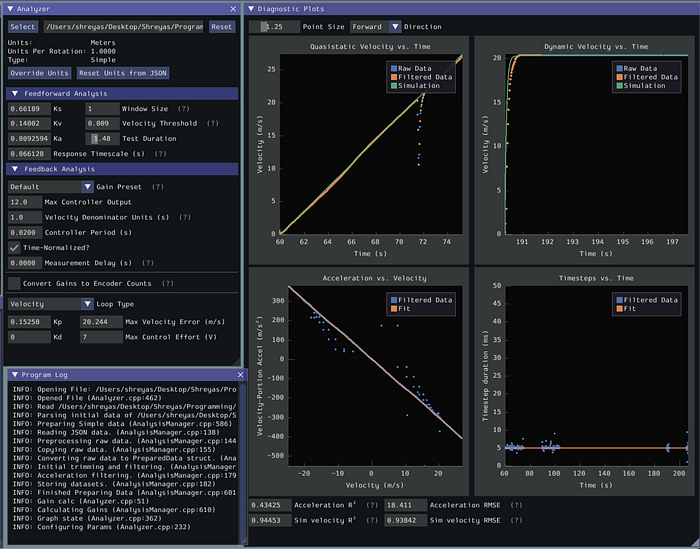Click log line 'Opened File (Analyzer.cpp:462)'
Viewport: 700px width, 549px height.
(x=87, y=398)
